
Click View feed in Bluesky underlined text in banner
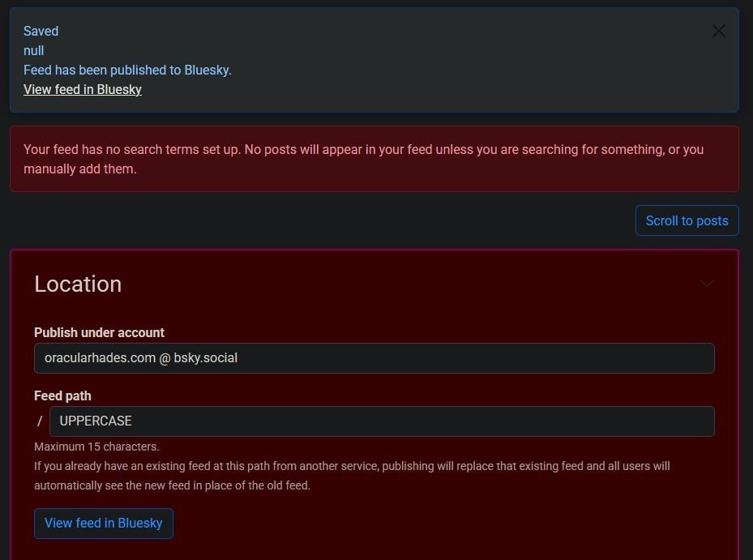click(x=82, y=89)
